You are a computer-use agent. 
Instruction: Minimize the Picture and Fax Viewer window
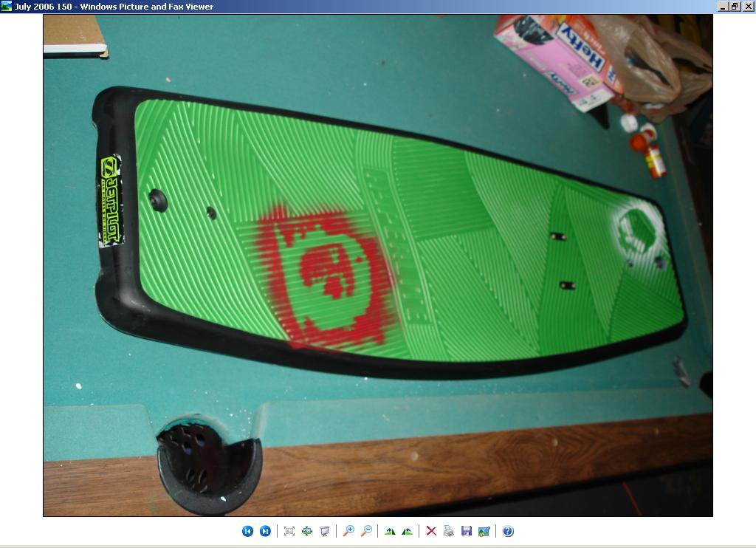723,7
